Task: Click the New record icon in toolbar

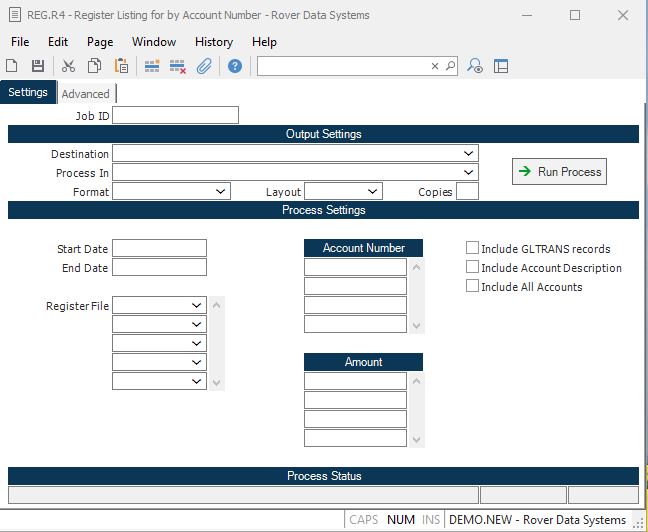Action: click(13, 66)
